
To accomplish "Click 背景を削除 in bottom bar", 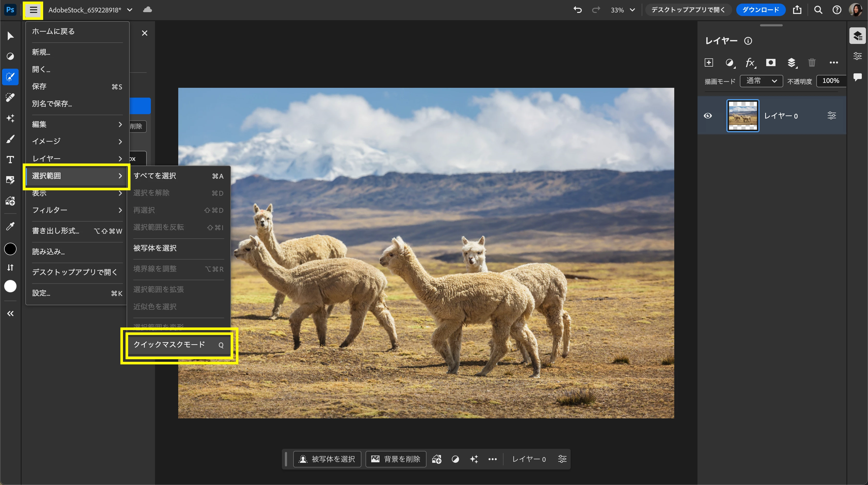I will [396, 459].
